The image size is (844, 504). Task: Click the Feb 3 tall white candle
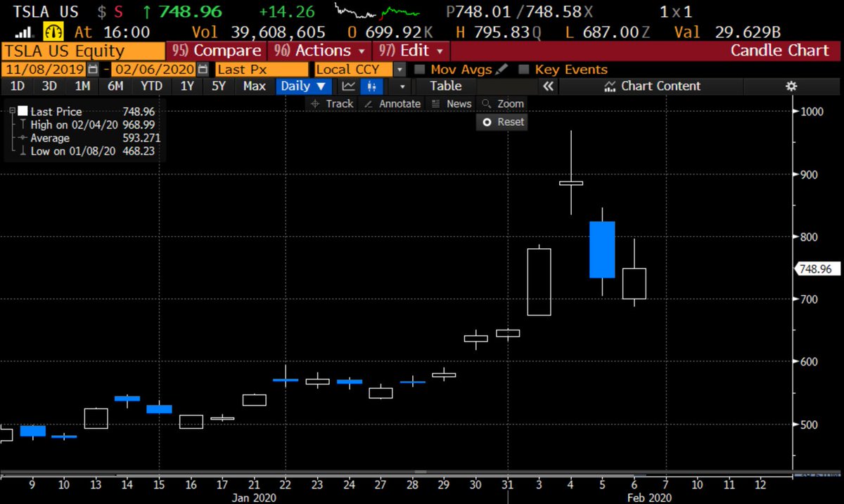pos(539,282)
